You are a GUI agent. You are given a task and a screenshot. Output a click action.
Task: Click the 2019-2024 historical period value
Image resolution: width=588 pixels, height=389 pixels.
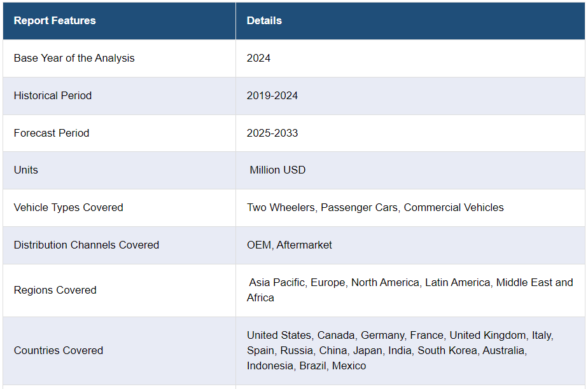(x=272, y=96)
